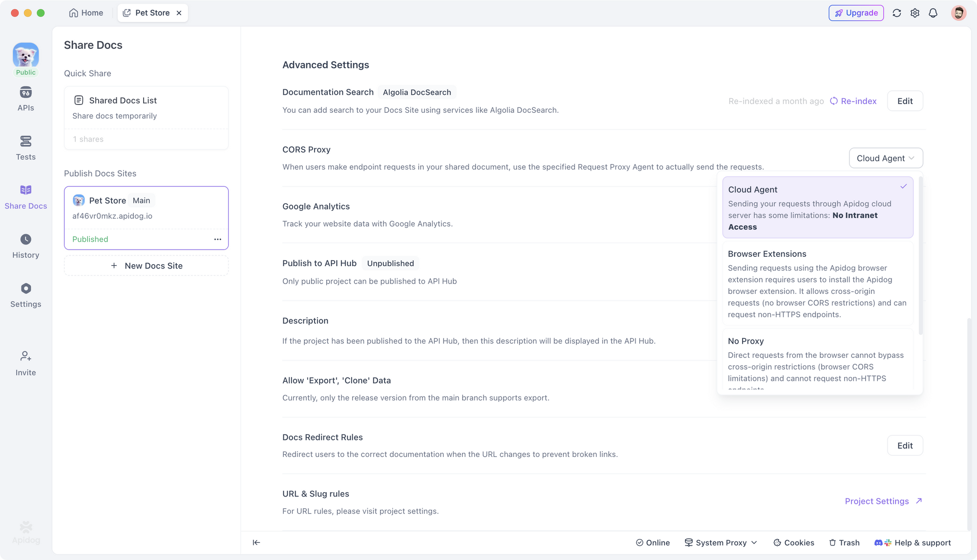Open Trash in the status bar
The height and width of the screenshot is (560, 977).
(844, 542)
